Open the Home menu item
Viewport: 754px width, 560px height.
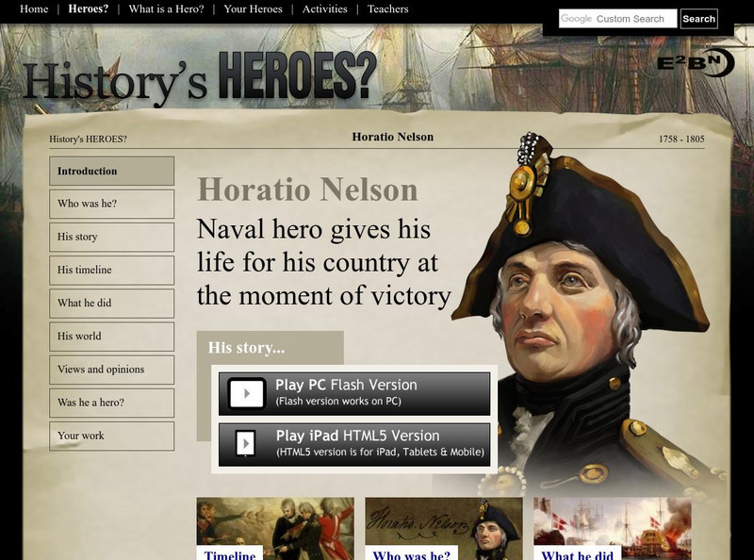(x=34, y=8)
